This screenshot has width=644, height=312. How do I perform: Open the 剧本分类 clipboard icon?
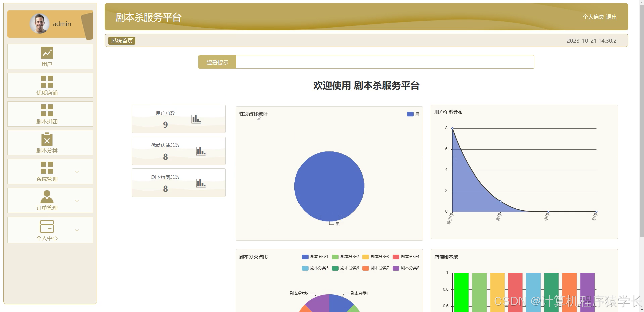click(x=47, y=139)
